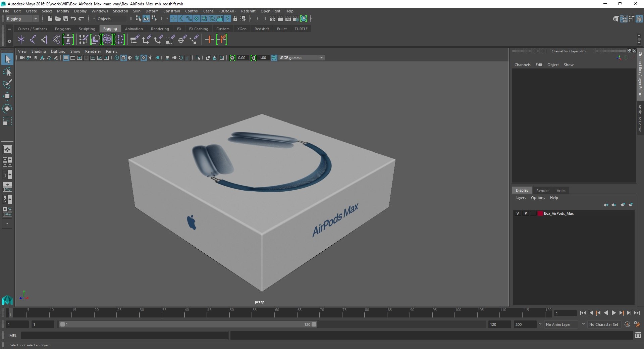Open the Render Settings icon
Screen dimensions: 644x349
click(x=296, y=19)
